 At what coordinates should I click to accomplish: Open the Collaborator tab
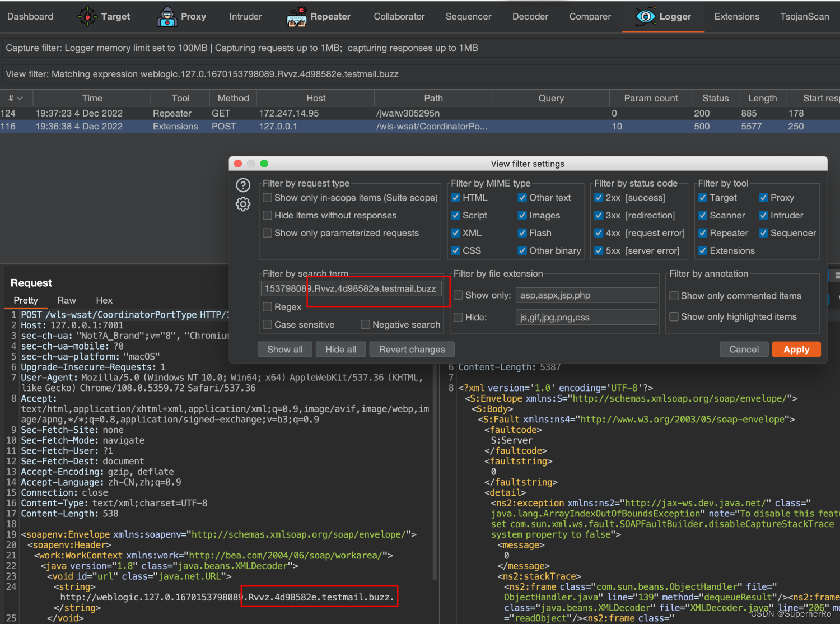coord(399,17)
